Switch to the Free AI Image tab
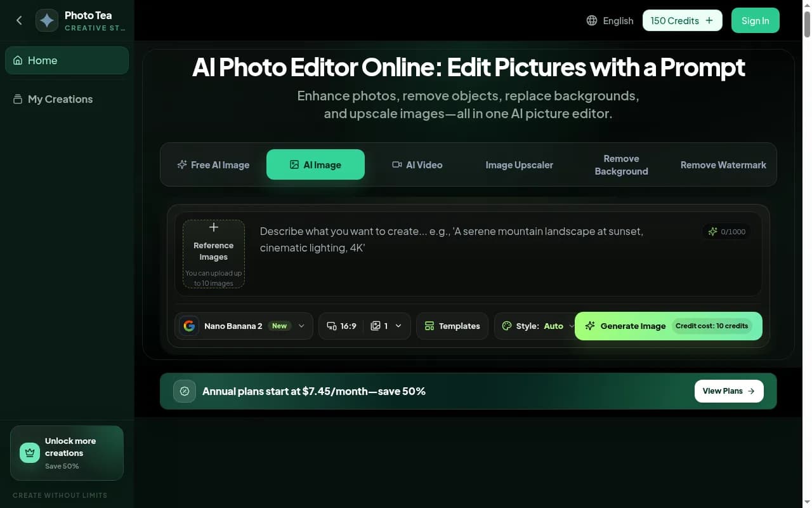Image resolution: width=812 pixels, height=508 pixels. pos(214,164)
